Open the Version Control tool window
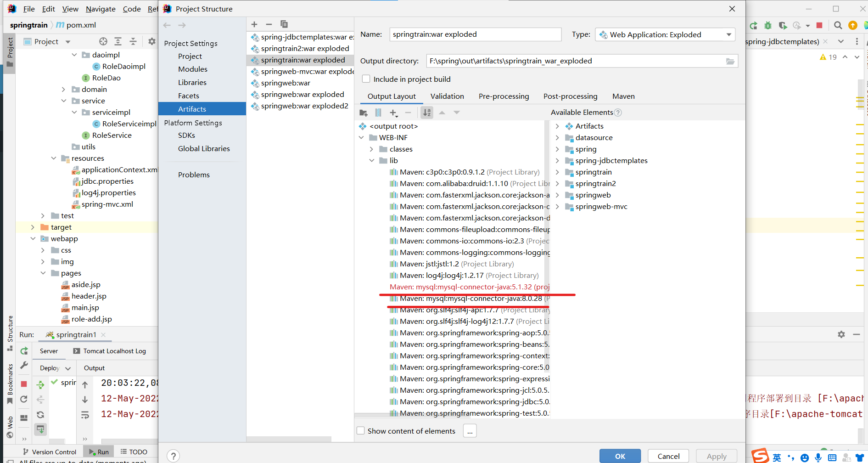This screenshot has height=463, width=868. pyautogui.click(x=50, y=452)
